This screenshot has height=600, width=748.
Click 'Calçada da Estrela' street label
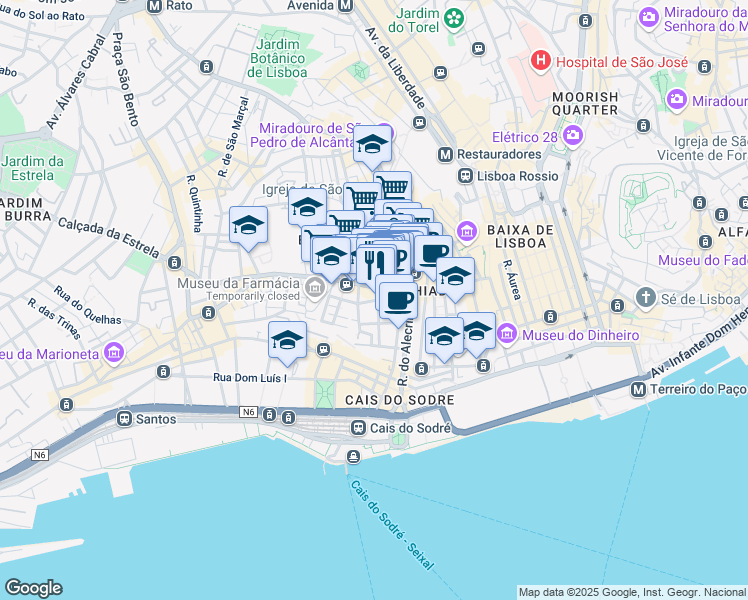click(108, 237)
